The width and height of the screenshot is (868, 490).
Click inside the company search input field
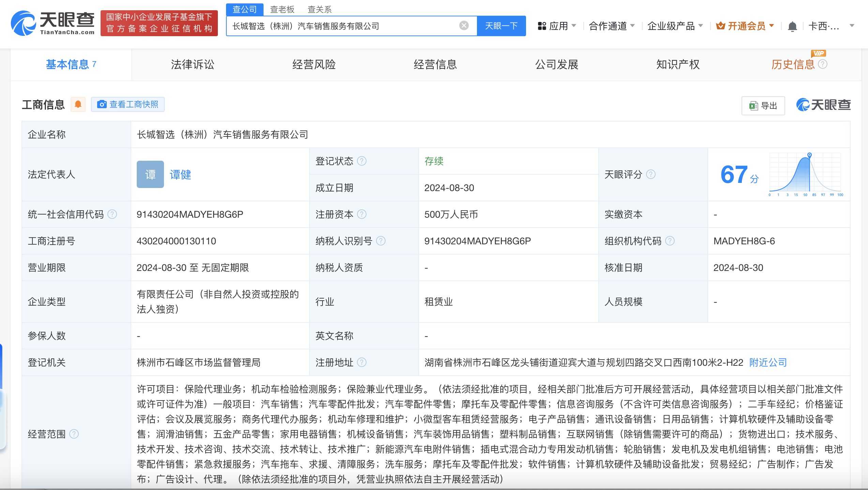tap(341, 26)
